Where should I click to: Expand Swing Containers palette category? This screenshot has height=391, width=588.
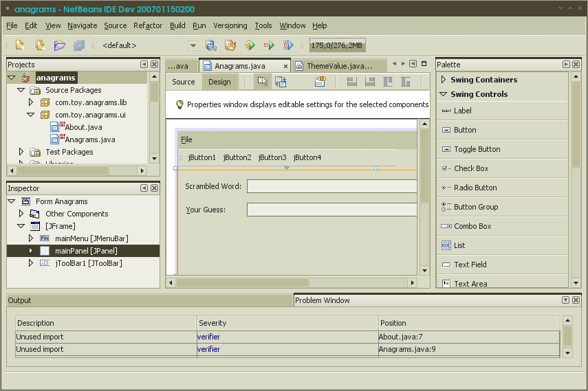point(444,80)
